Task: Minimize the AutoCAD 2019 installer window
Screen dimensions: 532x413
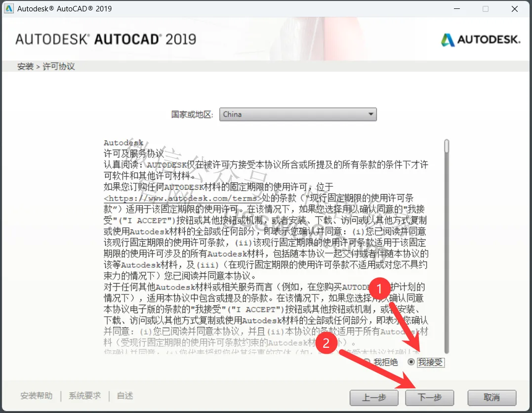Action: [457, 9]
